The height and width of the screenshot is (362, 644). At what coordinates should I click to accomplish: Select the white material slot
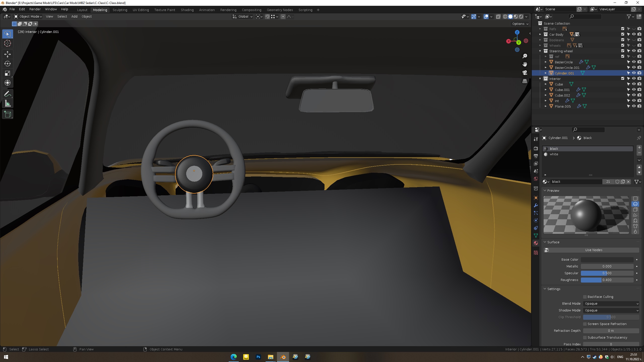click(x=554, y=154)
